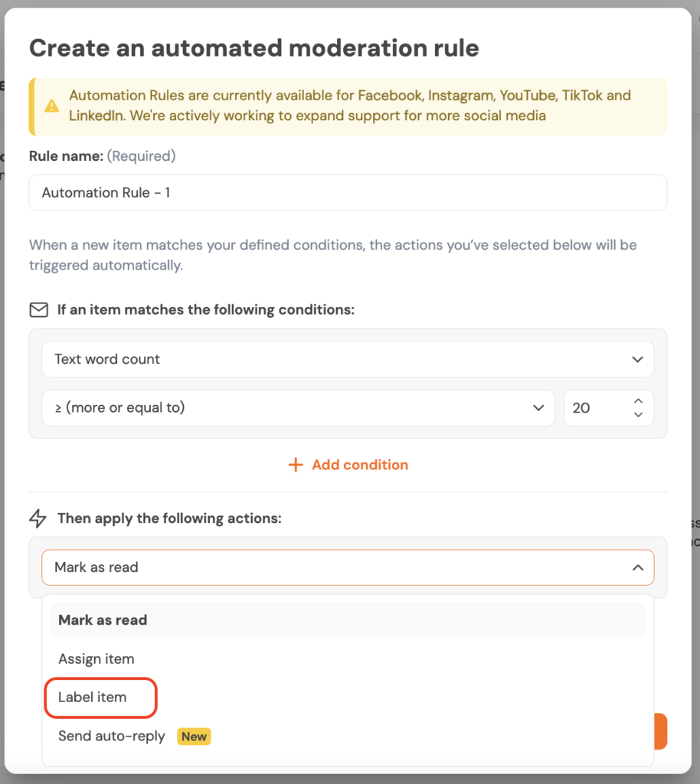The width and height of the screenshot is (700, 784).
Task: Focus the Rule name text field
Action: (x=348, y=193)
